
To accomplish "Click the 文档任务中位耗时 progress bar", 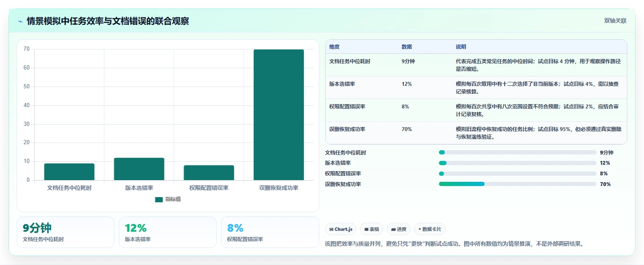I will coord(518,152).
